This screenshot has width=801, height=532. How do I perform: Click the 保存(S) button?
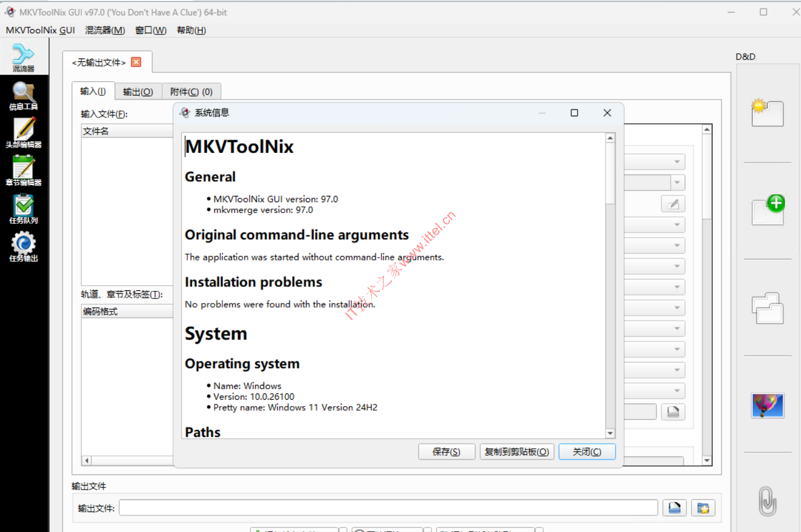tap(446, 452)
